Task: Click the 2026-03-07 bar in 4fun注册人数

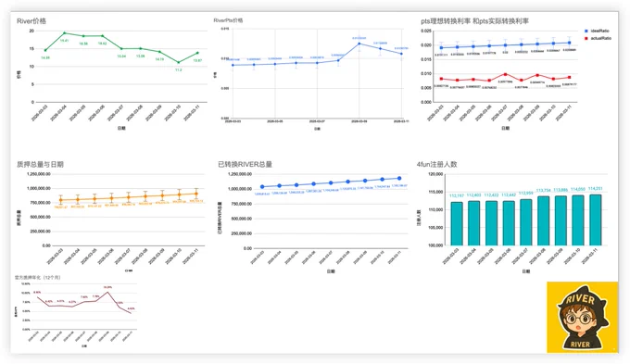Action: coord(526,222)
